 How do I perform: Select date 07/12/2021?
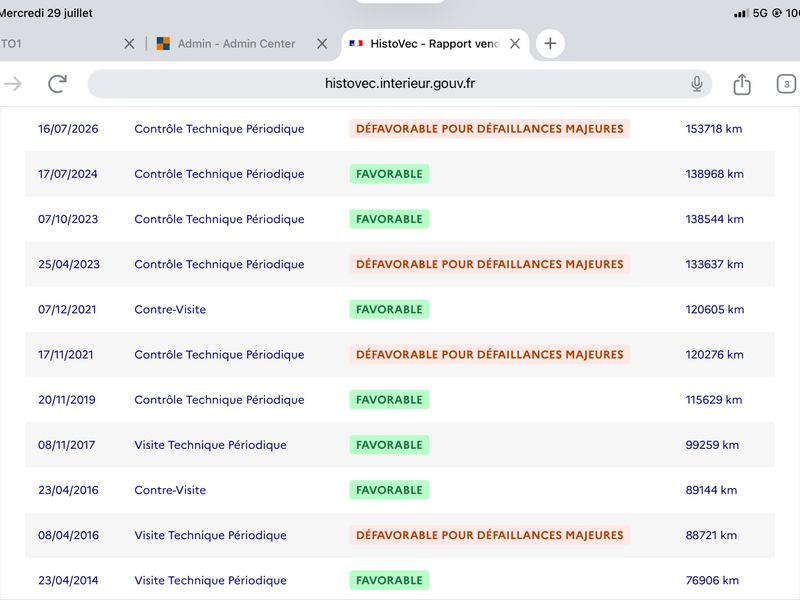(x=67, y=310)
